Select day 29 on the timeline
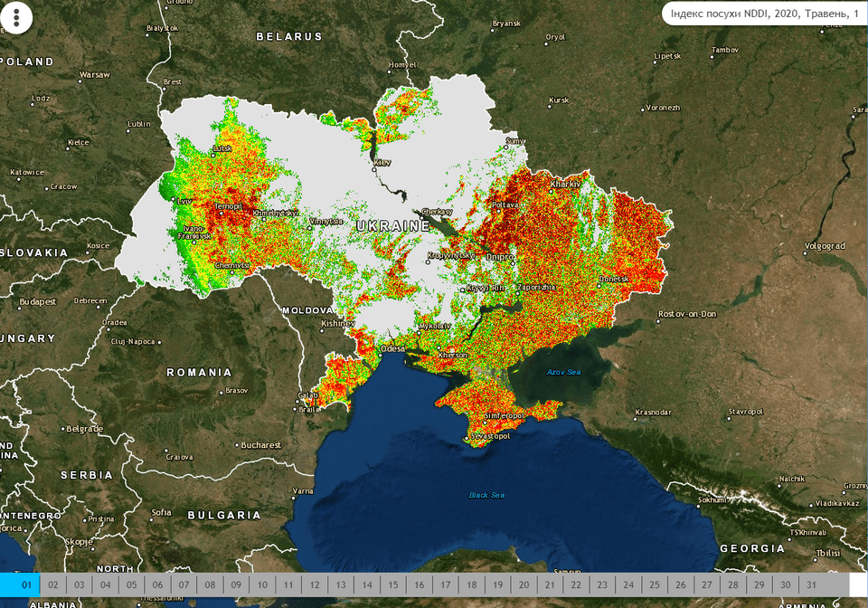This screenshot has height=608, width=868. click(x=759, y=584)
